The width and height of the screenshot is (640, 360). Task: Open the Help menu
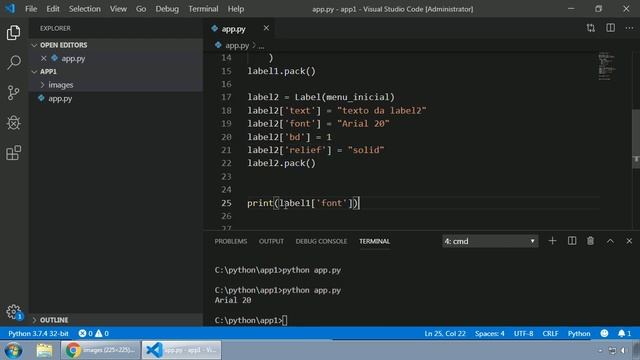coord(236,9)
